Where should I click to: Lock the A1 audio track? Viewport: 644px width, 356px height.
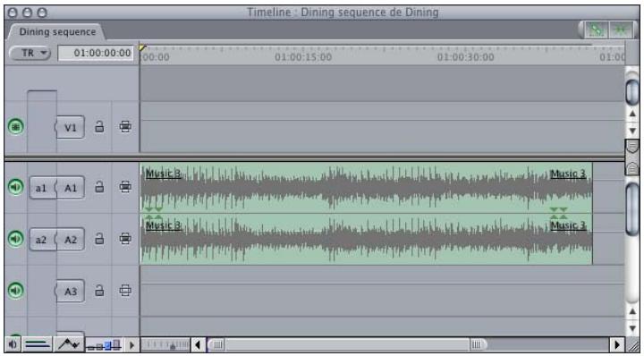(99, 187)
